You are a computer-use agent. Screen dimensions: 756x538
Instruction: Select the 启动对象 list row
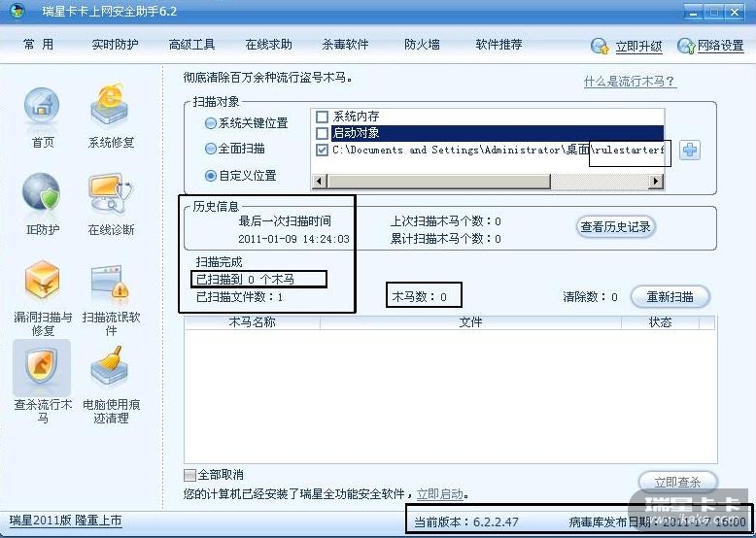click(498, 133)
